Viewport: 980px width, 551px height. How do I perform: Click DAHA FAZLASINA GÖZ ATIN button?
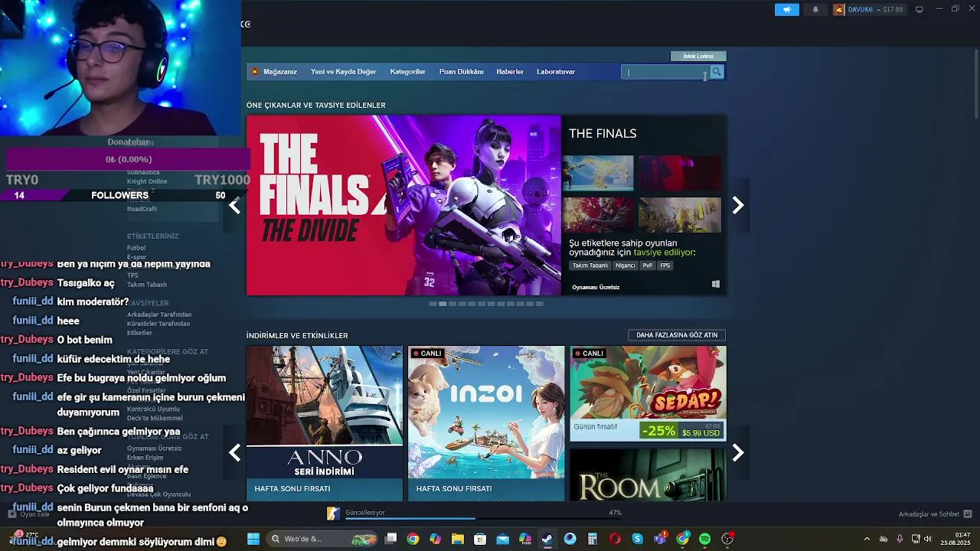pos(677,335)
